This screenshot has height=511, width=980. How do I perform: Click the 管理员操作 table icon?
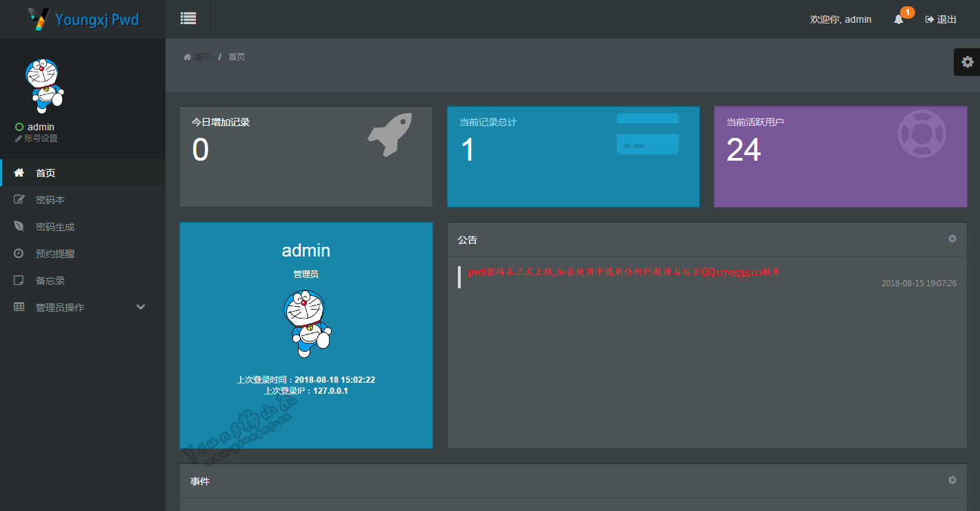tap(19, 307)
